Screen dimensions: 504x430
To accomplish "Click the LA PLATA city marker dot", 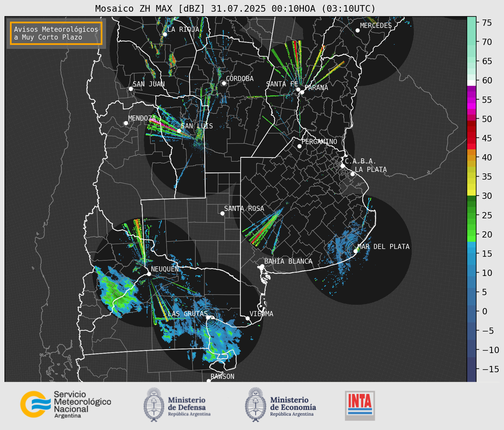I will (353, 174).
